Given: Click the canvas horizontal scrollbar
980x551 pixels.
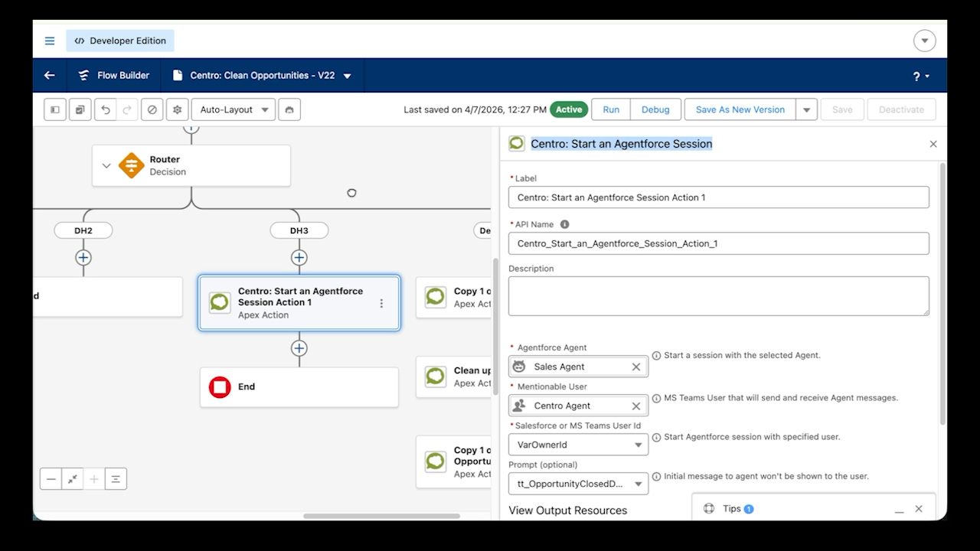Looking at the screenshot, I should click(x=381, y=516).
